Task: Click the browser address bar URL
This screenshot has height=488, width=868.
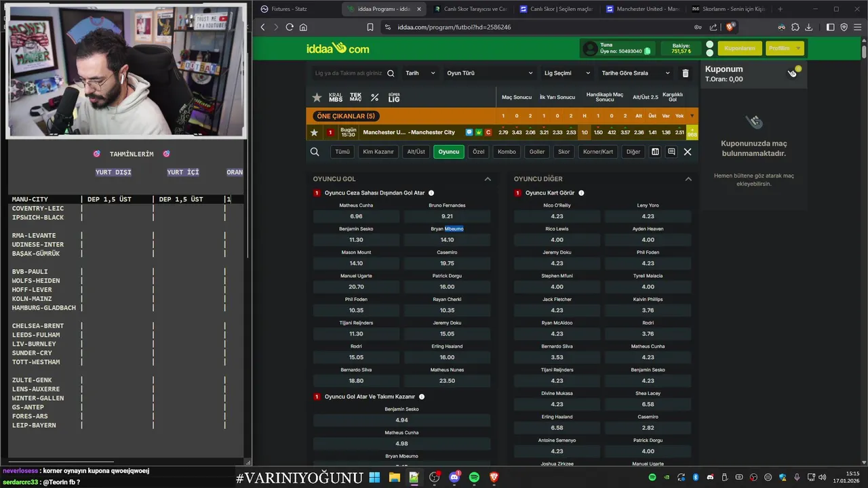Action: point(454,27)
